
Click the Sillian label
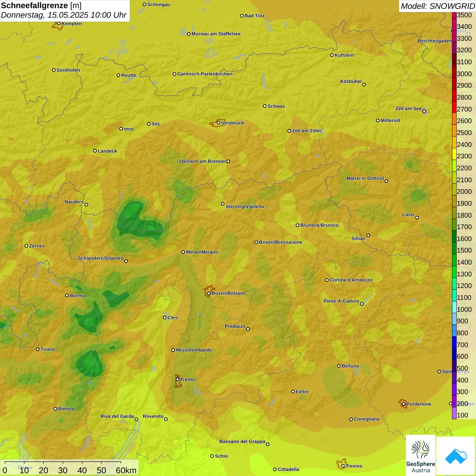pyautogui.click(x=358, y=238)
